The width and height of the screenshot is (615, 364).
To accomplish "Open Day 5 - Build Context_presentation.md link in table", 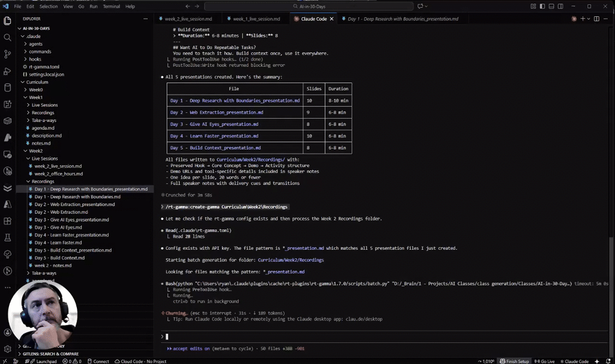I will click(x=216, y=148).
